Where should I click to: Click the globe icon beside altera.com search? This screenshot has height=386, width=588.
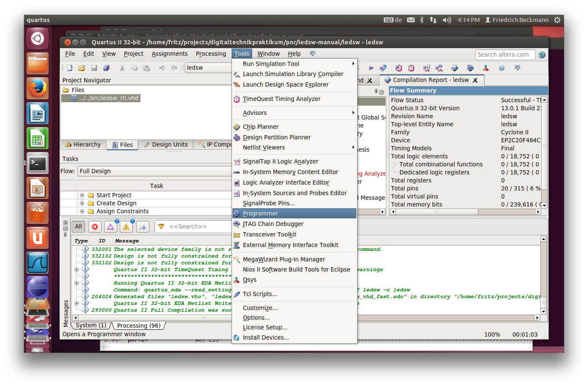pos(542,55)
